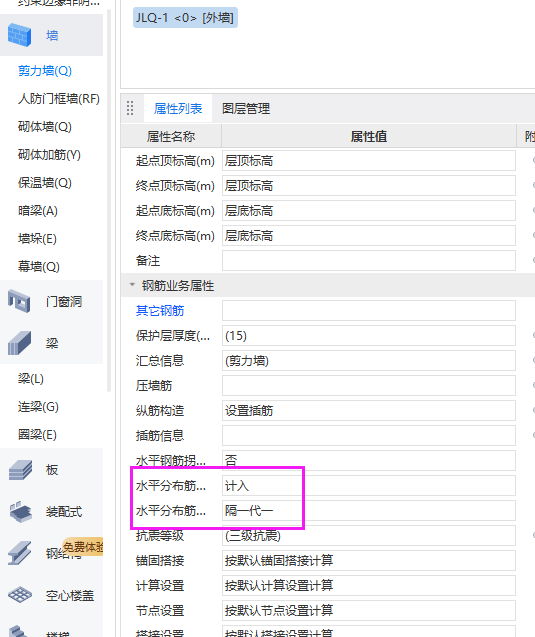
Task: Click the 板 slab category icon
Action: (x=20, y=470)
